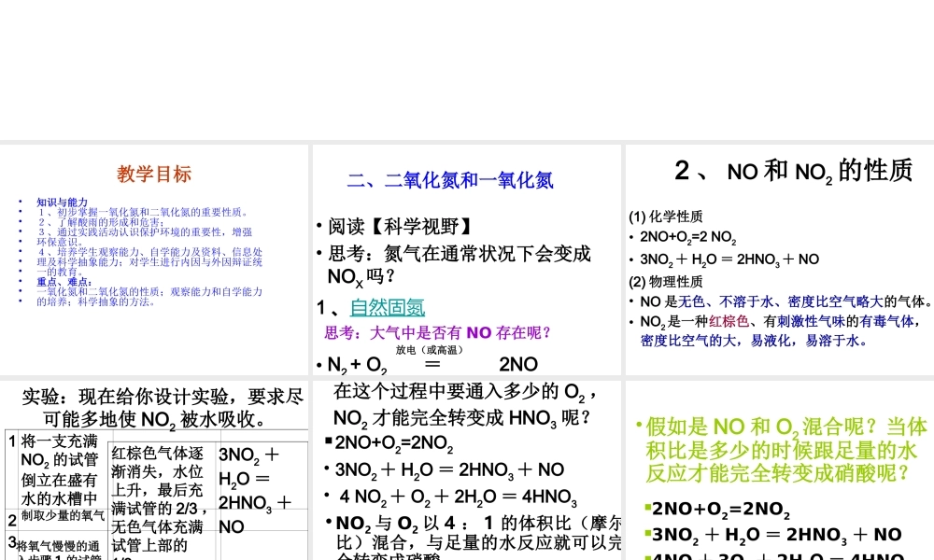Click the 2、NO 和 NO2 的性质 title

(x=793, y=172)
